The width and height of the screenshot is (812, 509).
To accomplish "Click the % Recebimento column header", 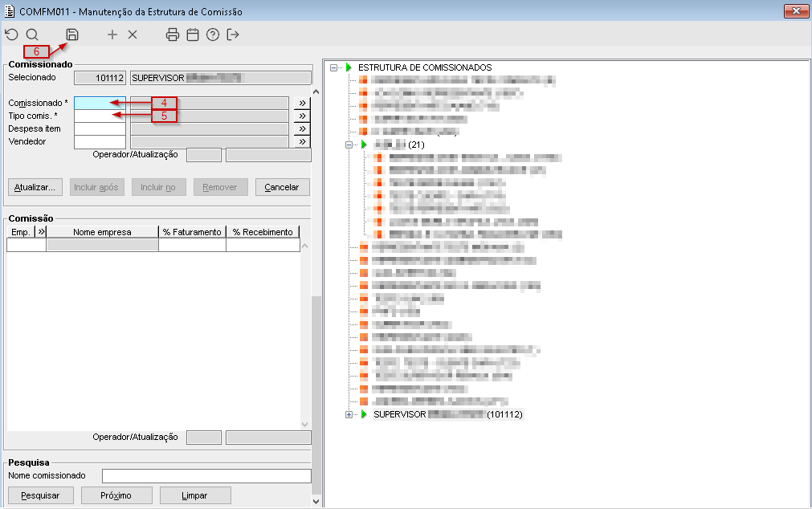I will (263, 232).
